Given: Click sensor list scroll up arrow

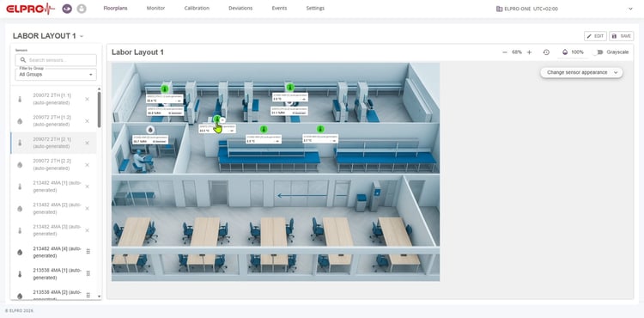Looking at the screenshot, I should point(99,89).
